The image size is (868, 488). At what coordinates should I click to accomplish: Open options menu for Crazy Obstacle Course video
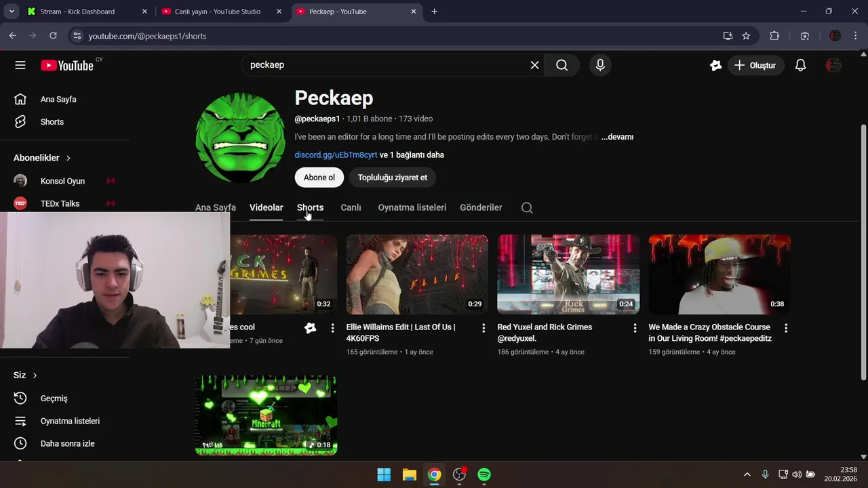[786, 328]
